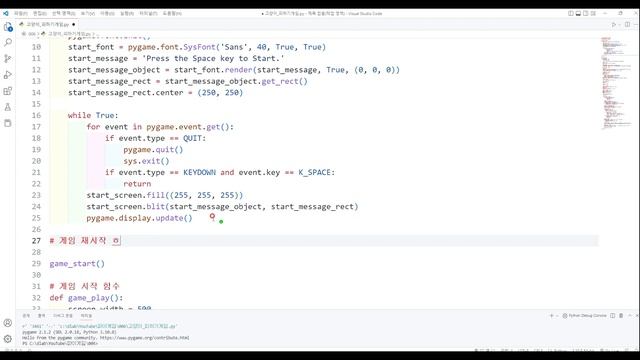Screen dimensions: 640x360
Task: Open the Customize Layout icon
Action: pyautogui.click(x=593, y=13)
